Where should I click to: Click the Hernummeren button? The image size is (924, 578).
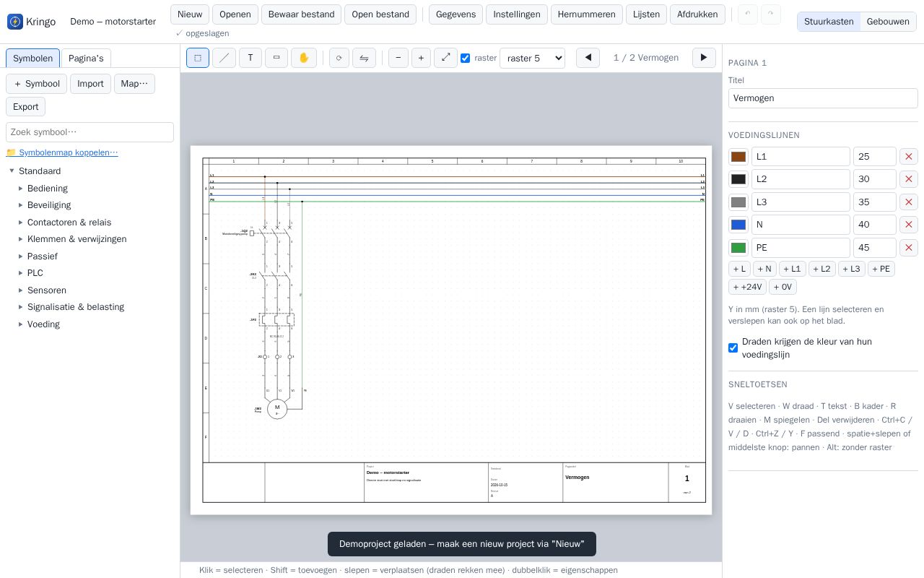tap(587, 14)
